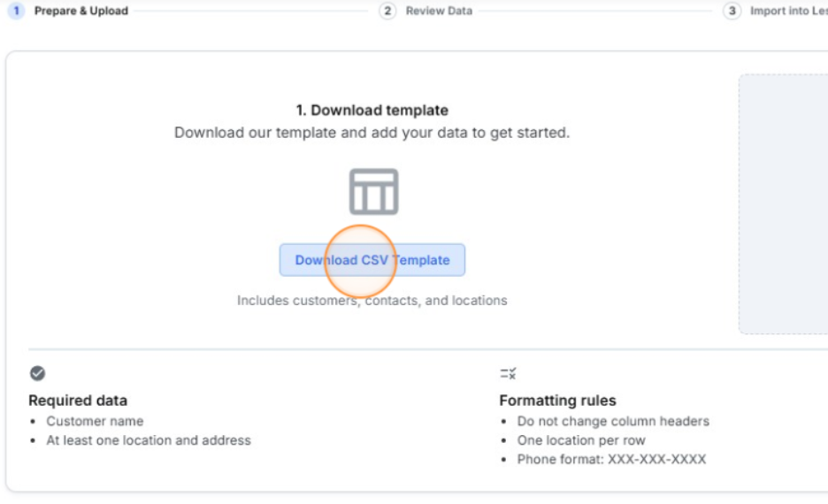Click the table template icon
This screenshot has width=828, height=504.
(373, 192)
